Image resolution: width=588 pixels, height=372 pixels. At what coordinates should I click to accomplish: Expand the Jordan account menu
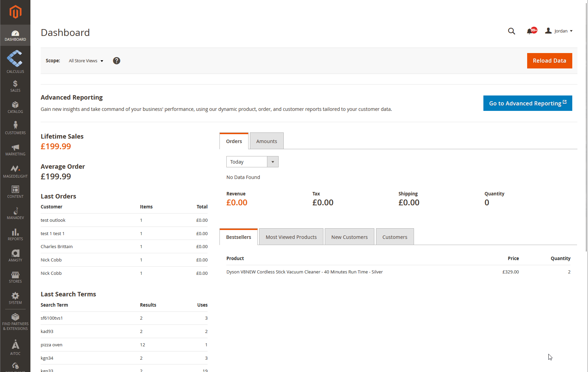coord(559,31)
